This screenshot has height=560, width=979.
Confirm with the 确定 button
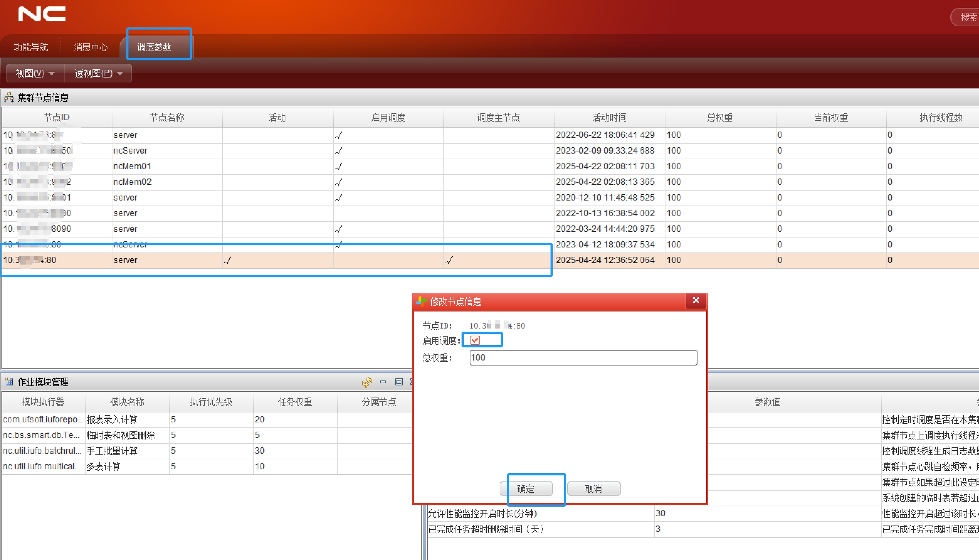pos(526,489)
